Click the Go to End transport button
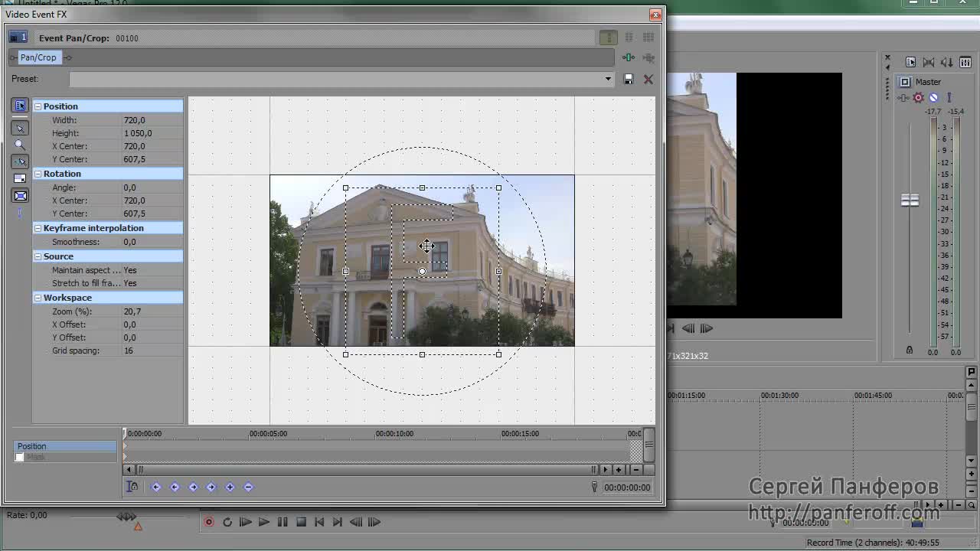The height and width of the screenshot is (551, 980). pos(338,522)
